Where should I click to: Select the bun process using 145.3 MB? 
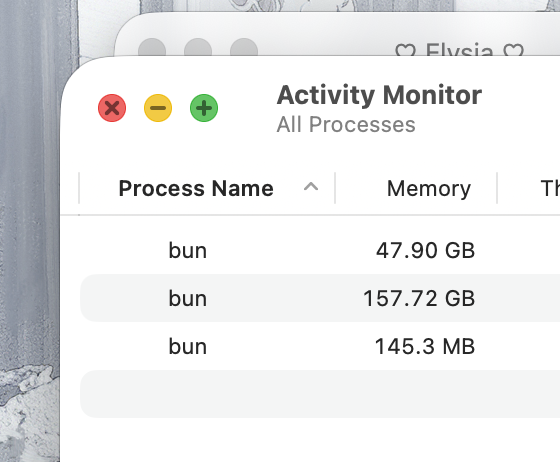(320, 346)
